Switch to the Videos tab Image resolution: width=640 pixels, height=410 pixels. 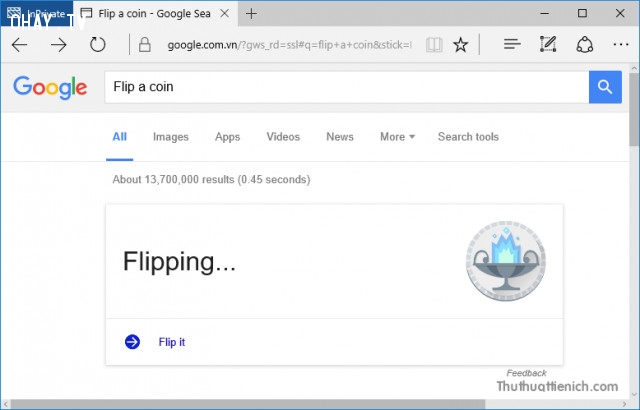click(x=283, y=137)
